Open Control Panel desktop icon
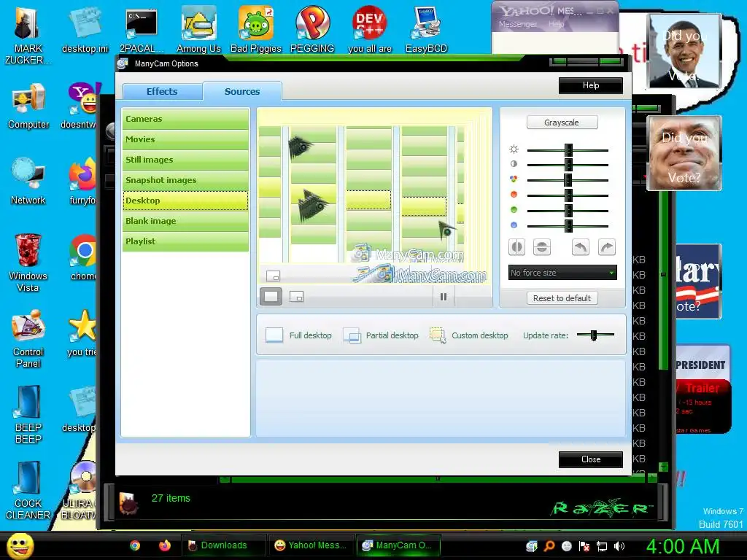 (x=28, y=339)
